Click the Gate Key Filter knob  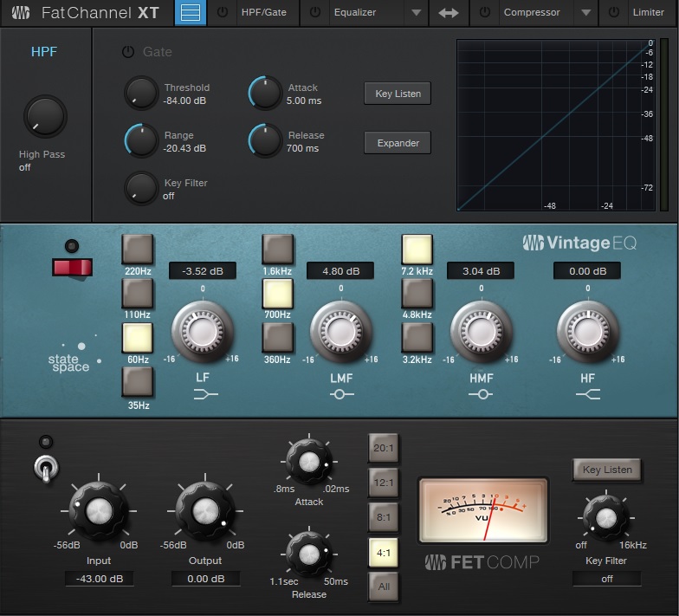[x=141, y=188]
